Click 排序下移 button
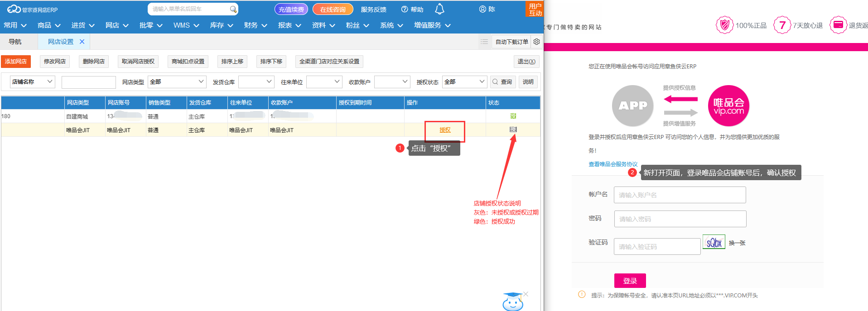 click(271, 62)
